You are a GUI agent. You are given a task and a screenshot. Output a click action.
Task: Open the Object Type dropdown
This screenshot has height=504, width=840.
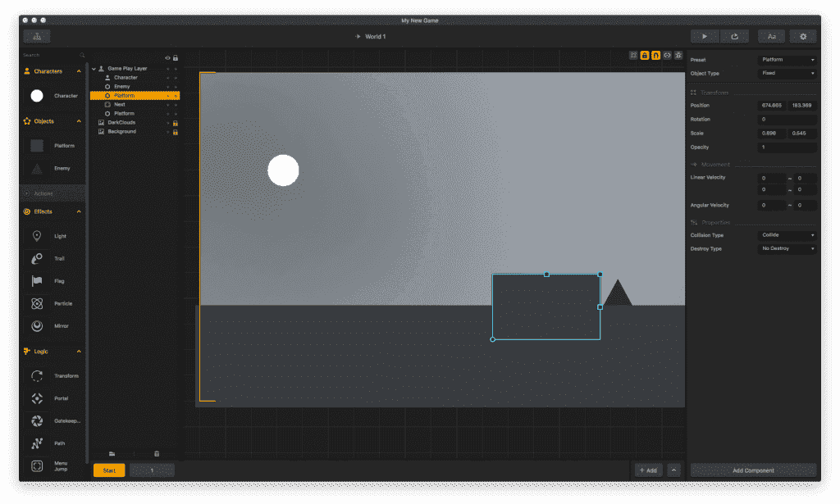pos(787,73)
